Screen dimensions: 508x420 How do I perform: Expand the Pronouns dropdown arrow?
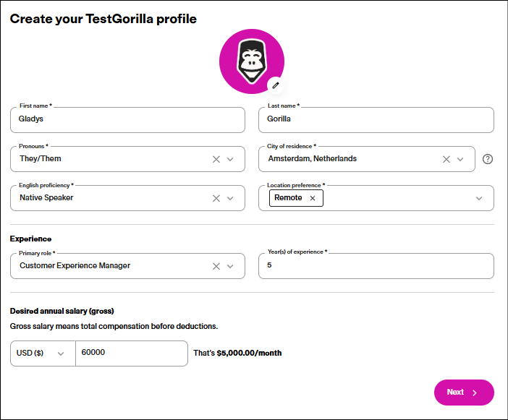coord(230,159)
